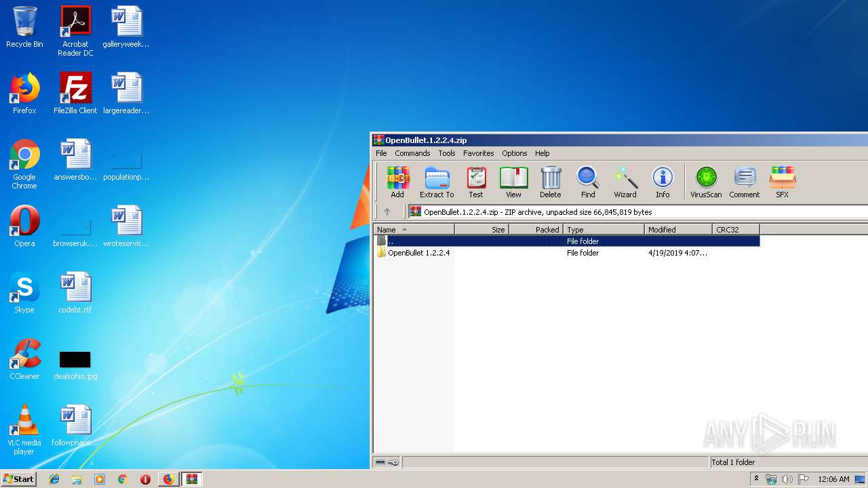Click the drive/key icon in status bar
868x488 pixels.
pos(387,462)
